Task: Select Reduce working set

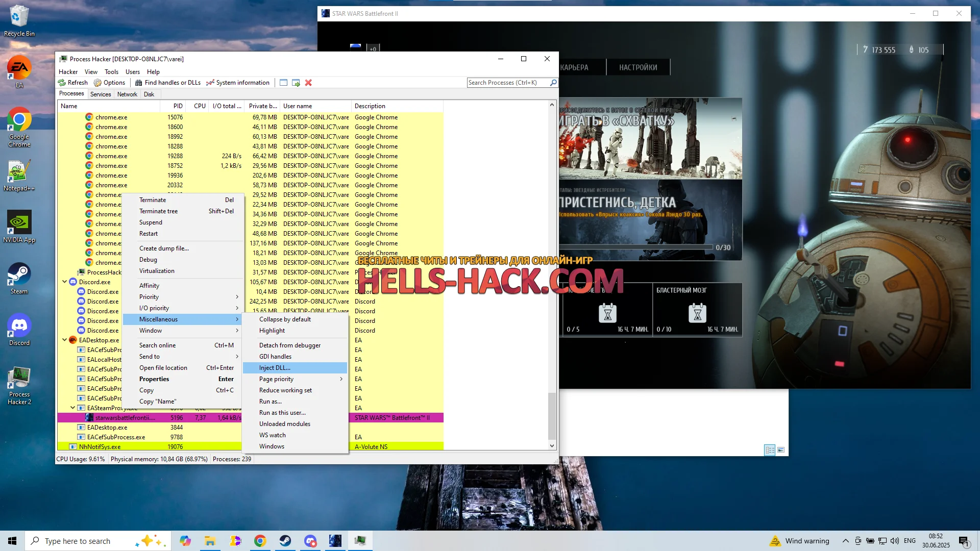Action: (295, 390)
